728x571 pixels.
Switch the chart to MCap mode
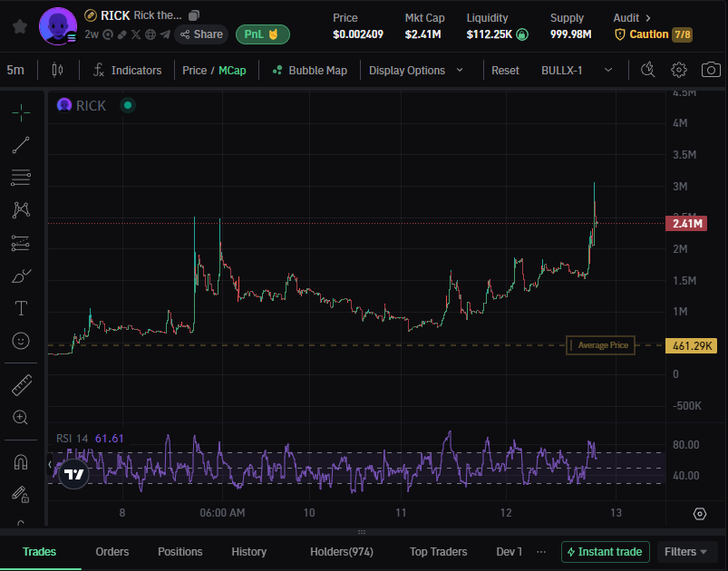coord(232,71)
